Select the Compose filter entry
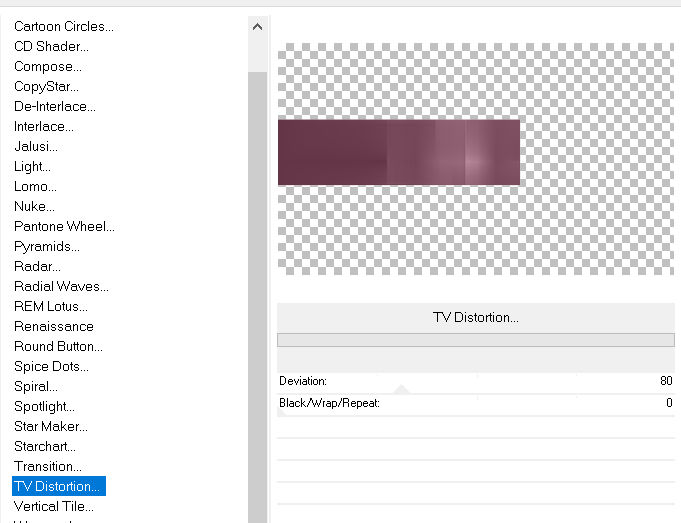681x523 pixels. [48, 66]
